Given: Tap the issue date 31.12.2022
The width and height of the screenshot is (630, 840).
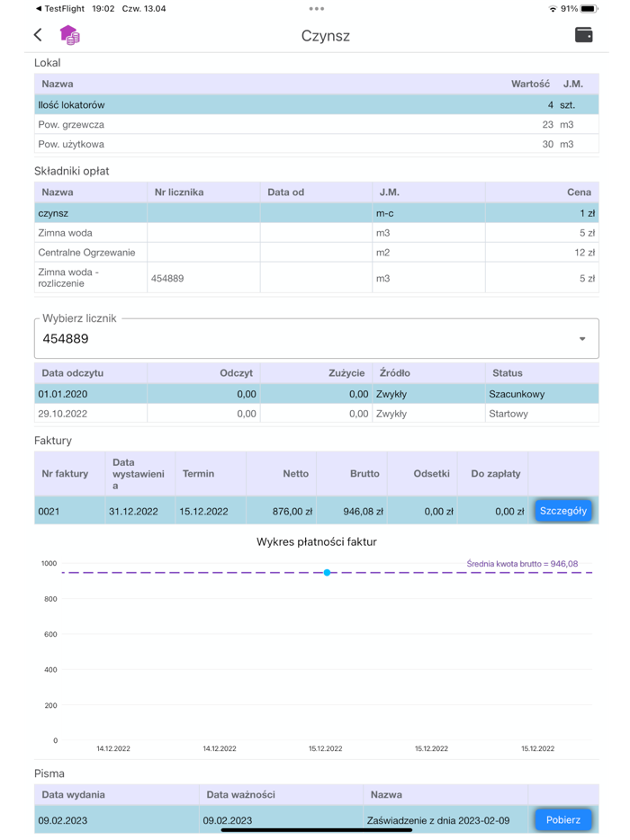Looking at the screenshot, I should click(x=133, y=511).
